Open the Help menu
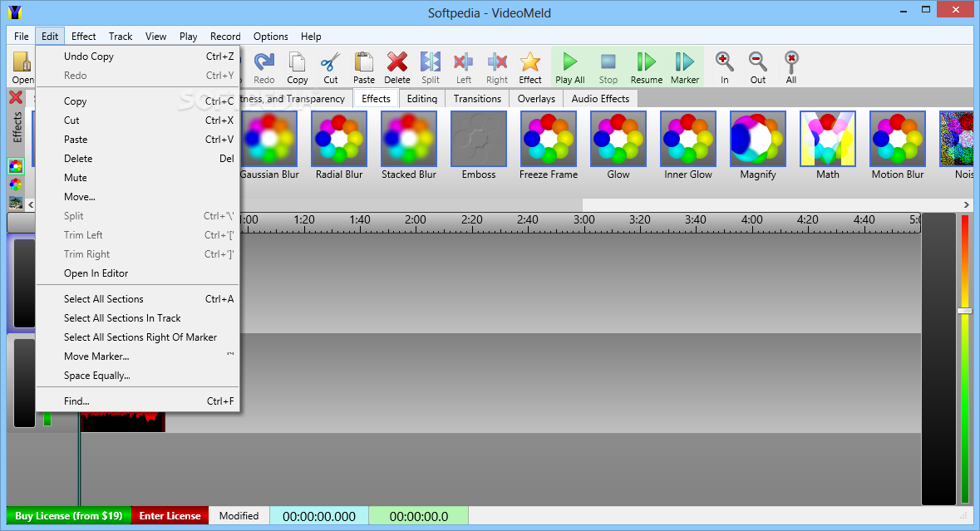Screen dimensions: 980x531 (311, 37)
